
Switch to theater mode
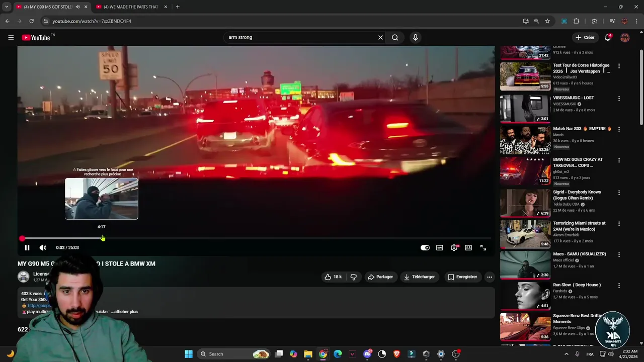point(468,247)
